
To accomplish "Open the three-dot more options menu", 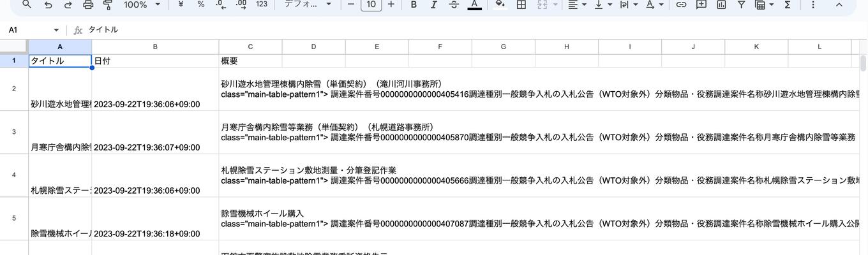I will 812,4.
